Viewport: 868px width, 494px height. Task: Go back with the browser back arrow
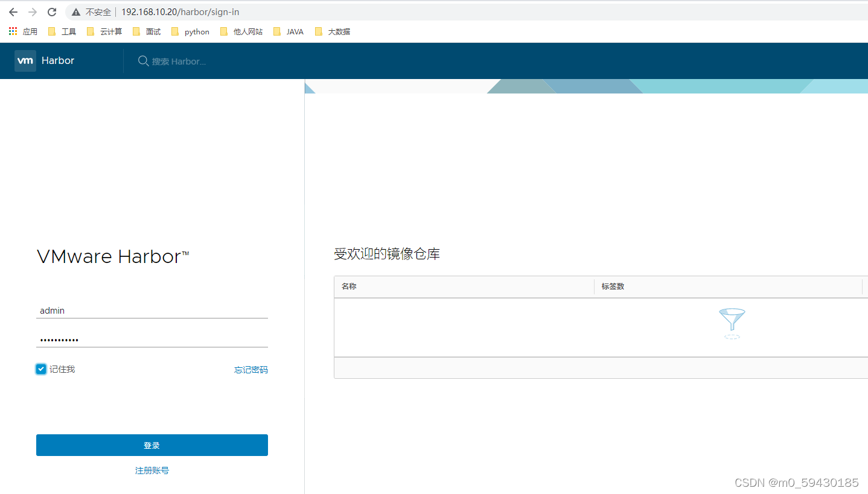(13, 12)
